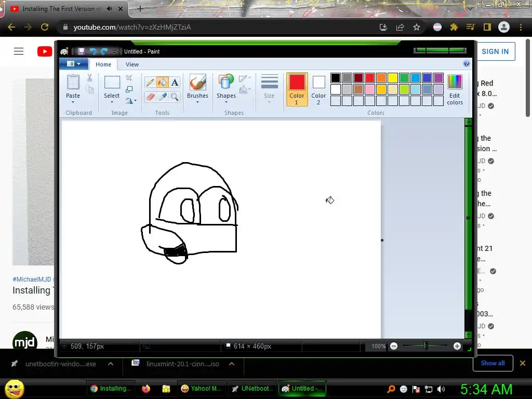Open the Paint file menu button
The width and height of the screenshot is (532, 399).
click(x=74, y=64)
